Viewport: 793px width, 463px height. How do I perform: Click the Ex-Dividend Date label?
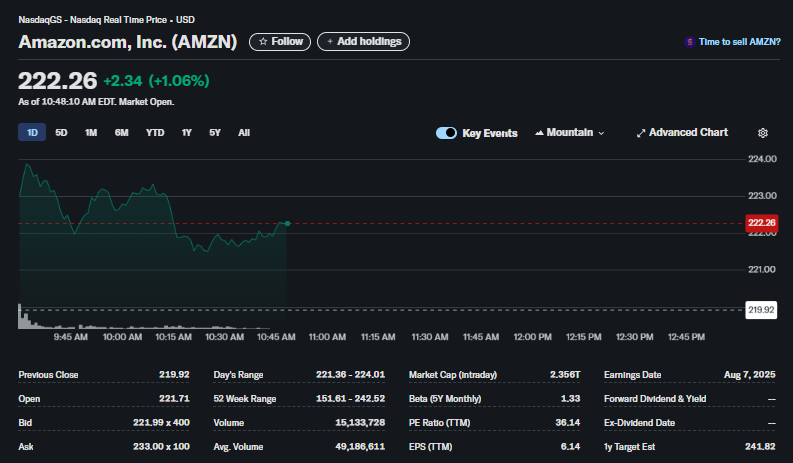pos(639,423)
